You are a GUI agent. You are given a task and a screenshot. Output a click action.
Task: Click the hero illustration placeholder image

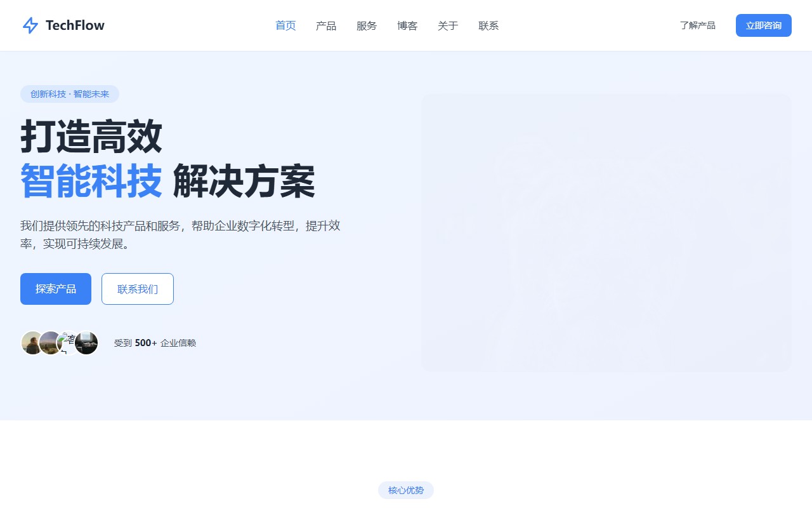point(606,232)
